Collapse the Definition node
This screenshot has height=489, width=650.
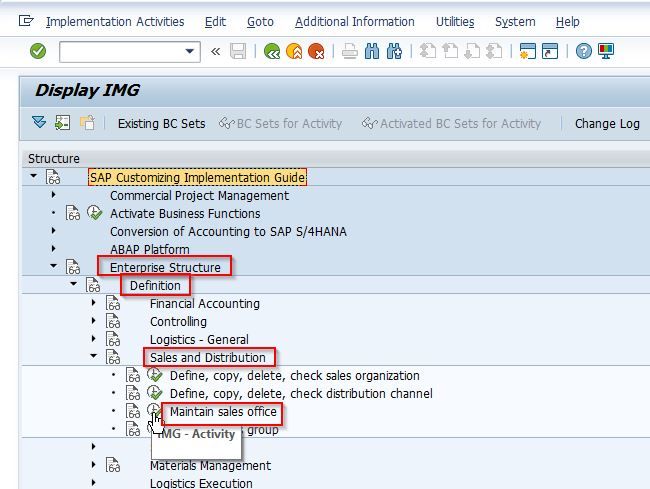pyautogui.click(x=73, y=284)
